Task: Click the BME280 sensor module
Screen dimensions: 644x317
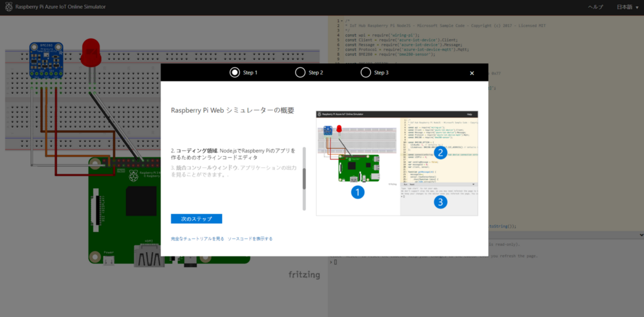Action: (x=46, y=60)
